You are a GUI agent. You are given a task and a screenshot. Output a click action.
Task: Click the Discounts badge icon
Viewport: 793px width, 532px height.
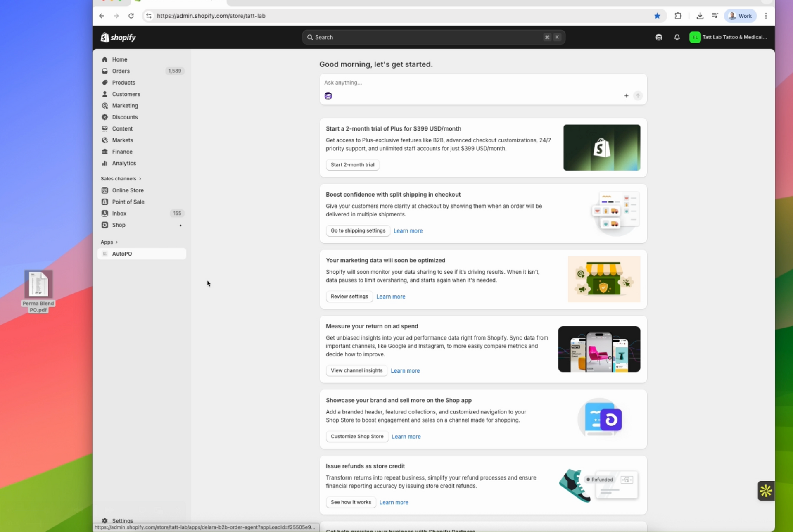pyautogui.click(x=105, y=117)
